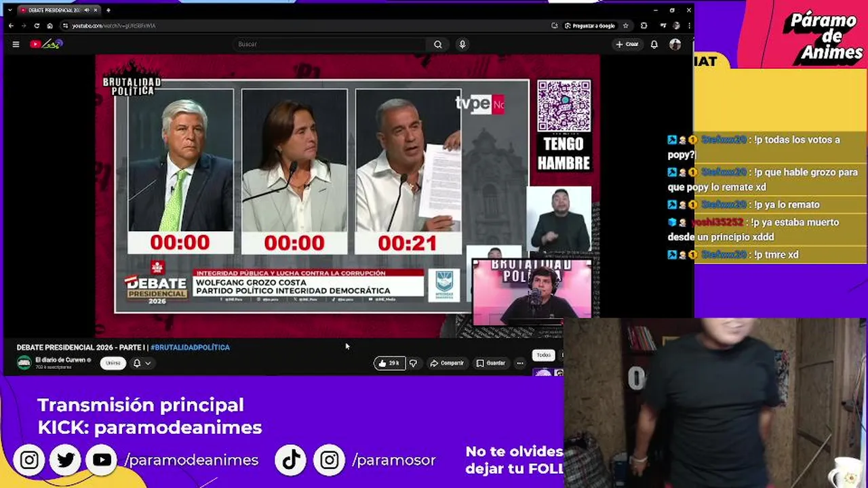This screenshot has height=488, width=868.
Task: Go to YouTube home via logo
Action: (x=46, y=44)
